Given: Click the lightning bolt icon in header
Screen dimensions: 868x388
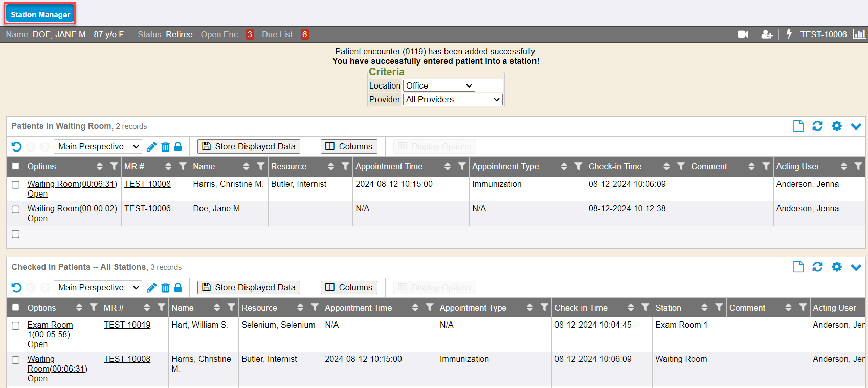Looking at the screenshot, I should [789, 34].
